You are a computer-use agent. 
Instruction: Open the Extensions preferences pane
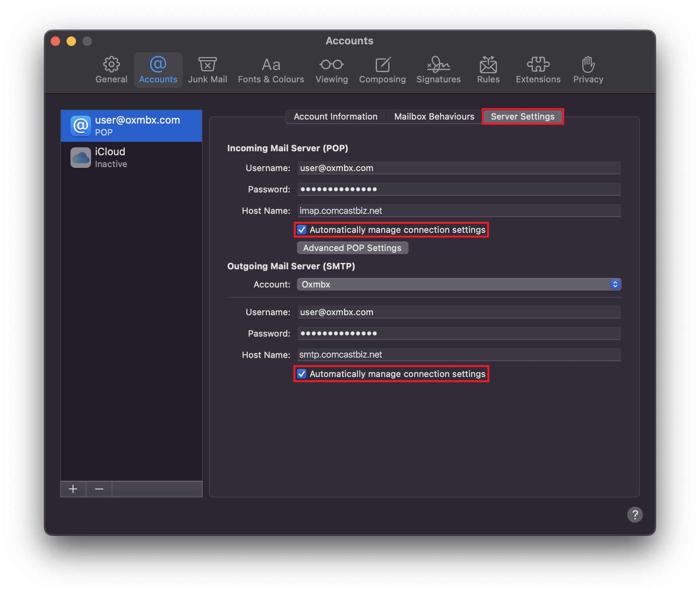coord(538,70)
